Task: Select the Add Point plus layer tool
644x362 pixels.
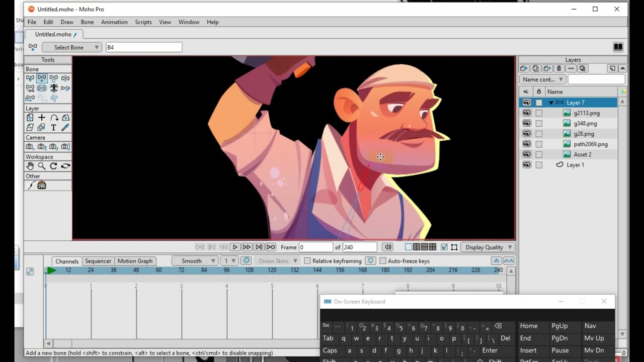Action: [x=42, y=118]
